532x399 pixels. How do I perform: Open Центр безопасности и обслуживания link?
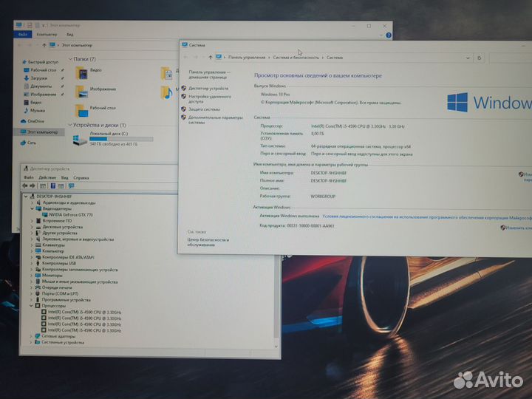pyautogui.click(x=208, y=242)
